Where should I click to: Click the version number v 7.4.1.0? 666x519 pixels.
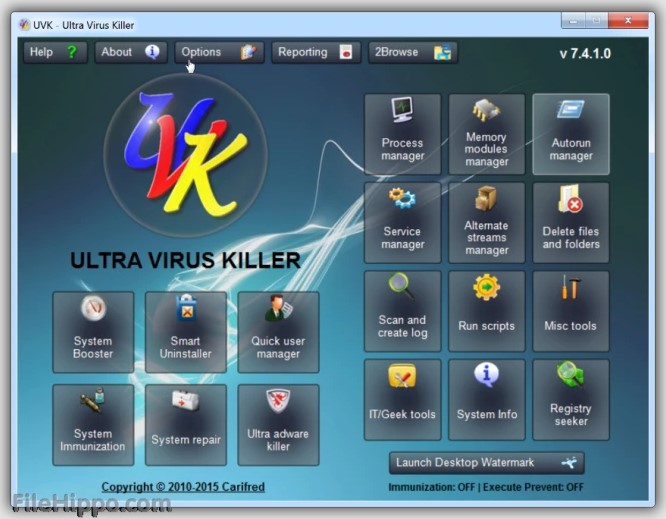click(585, 54)
